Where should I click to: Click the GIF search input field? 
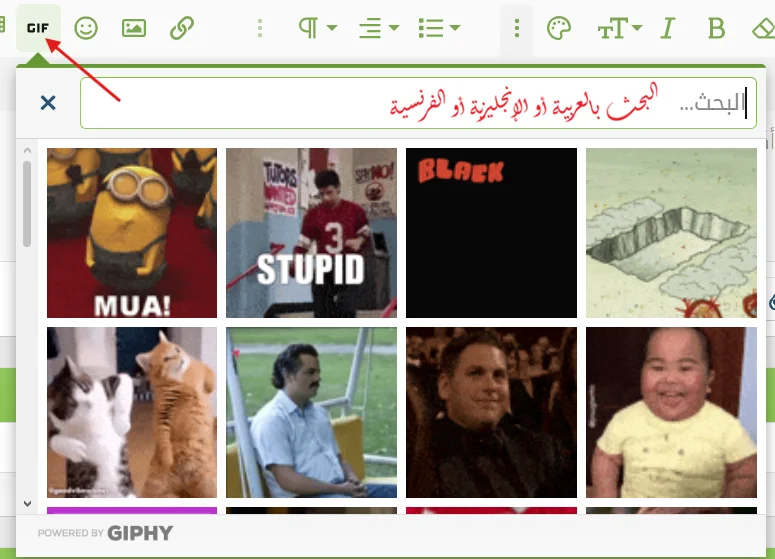pos(418,104)
